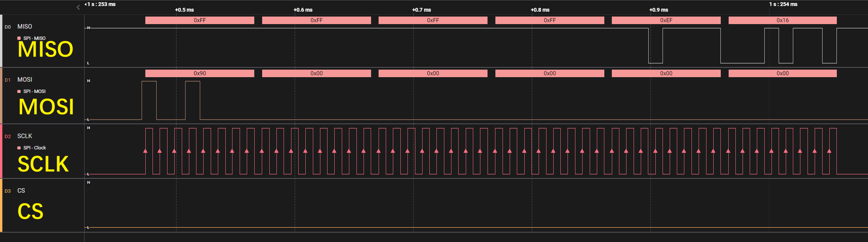Click the pink dot beside SPI - MISO

[x=19, y=38]
